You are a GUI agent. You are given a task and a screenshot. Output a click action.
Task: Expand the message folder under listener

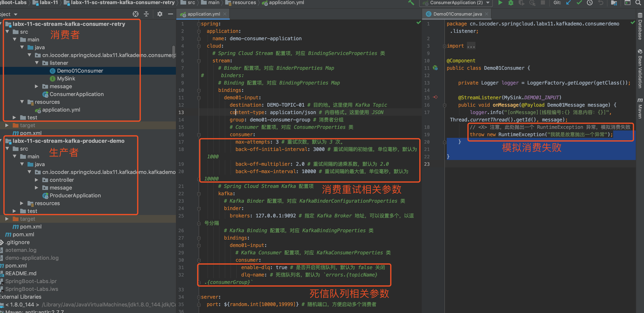point(37,86)
